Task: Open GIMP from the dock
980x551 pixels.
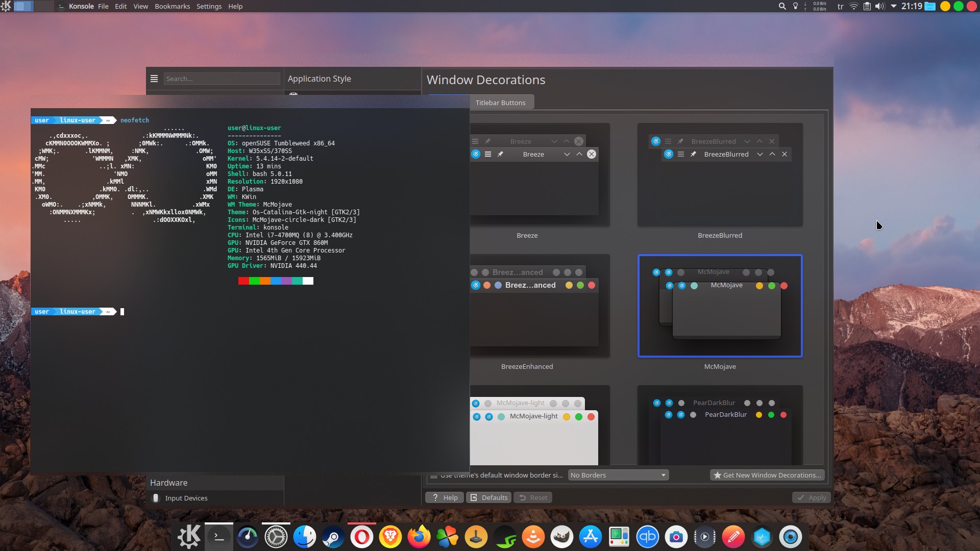Action: 562,536
